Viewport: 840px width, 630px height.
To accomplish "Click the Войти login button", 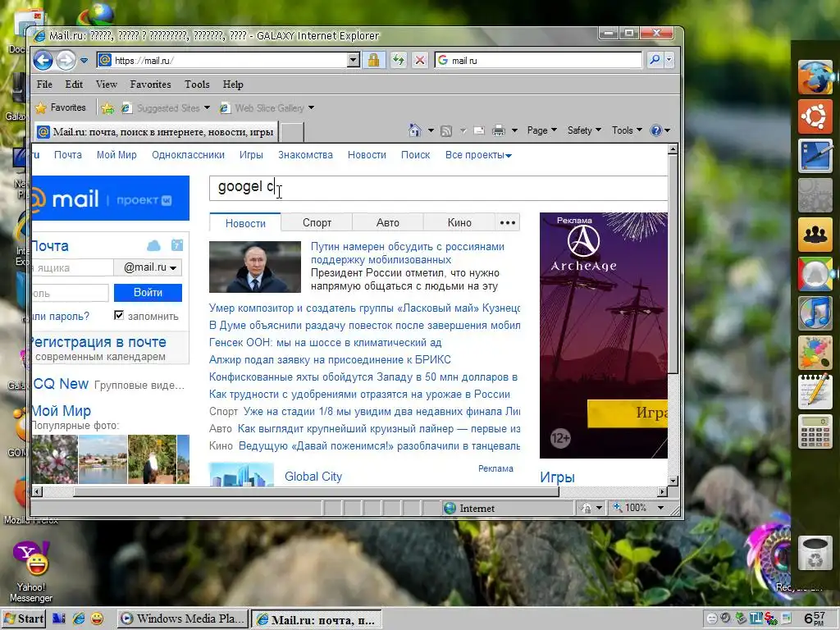I will [148, 293].
